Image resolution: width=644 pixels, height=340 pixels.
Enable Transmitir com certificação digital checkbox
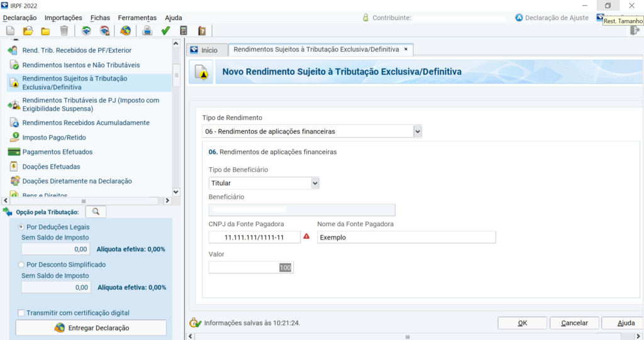point(21,313)
